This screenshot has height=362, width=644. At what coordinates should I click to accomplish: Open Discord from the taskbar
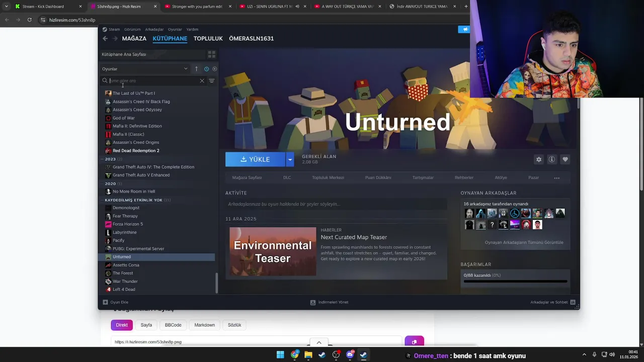350,355
